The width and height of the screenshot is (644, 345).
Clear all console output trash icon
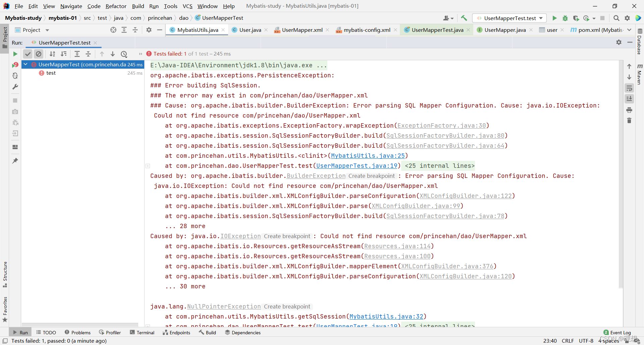click(x=629, y=121)
